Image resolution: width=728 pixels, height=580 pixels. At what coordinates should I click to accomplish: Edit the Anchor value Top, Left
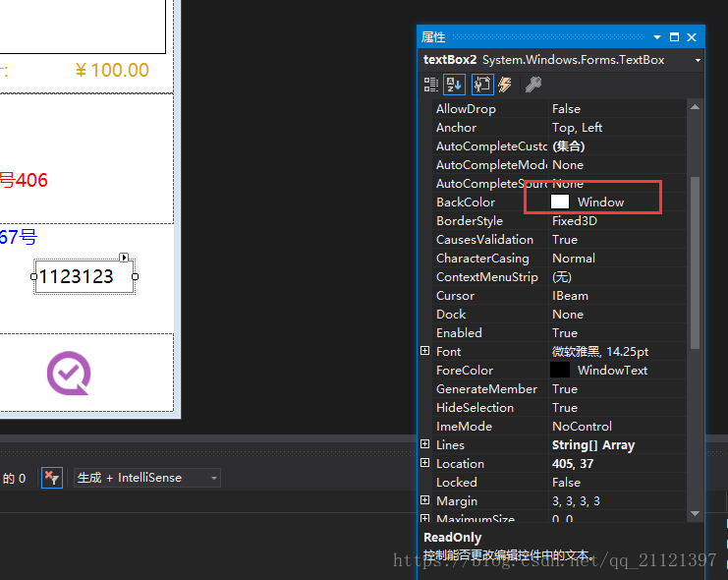[577, 128]
